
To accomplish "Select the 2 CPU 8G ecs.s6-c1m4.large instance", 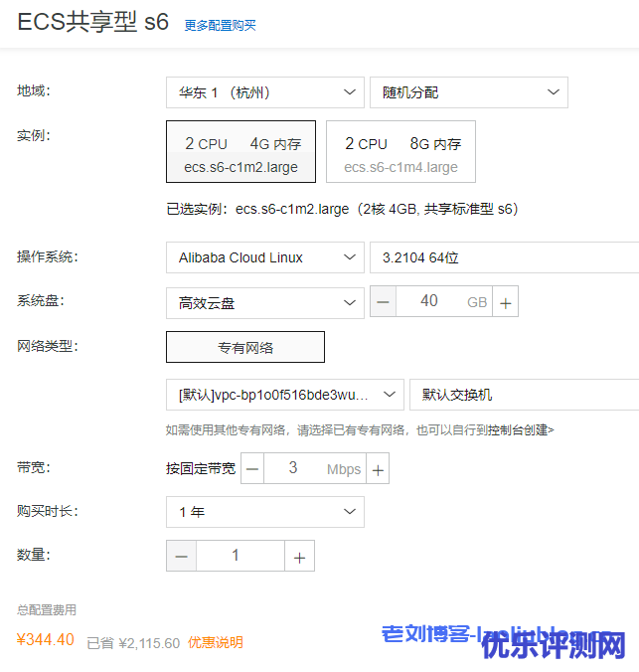I will 400,152.
